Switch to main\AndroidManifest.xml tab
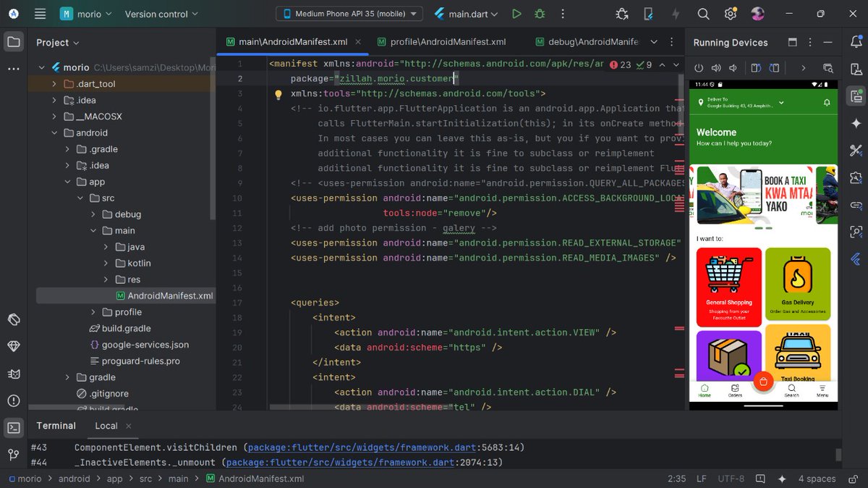The width and height of the screenshot is (868, 488). coord(294,42)
